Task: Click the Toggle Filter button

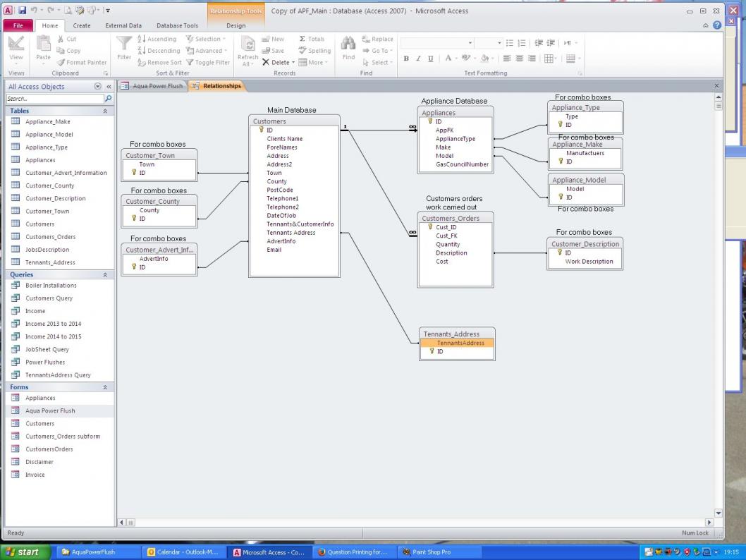Action: pyautogui.click(x=208, y=62)
